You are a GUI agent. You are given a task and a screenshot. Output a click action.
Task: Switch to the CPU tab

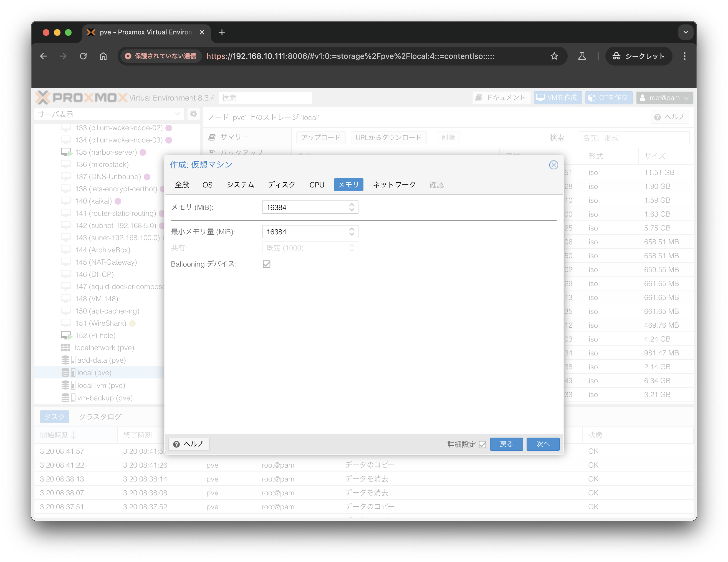click(x=317, y=185)
